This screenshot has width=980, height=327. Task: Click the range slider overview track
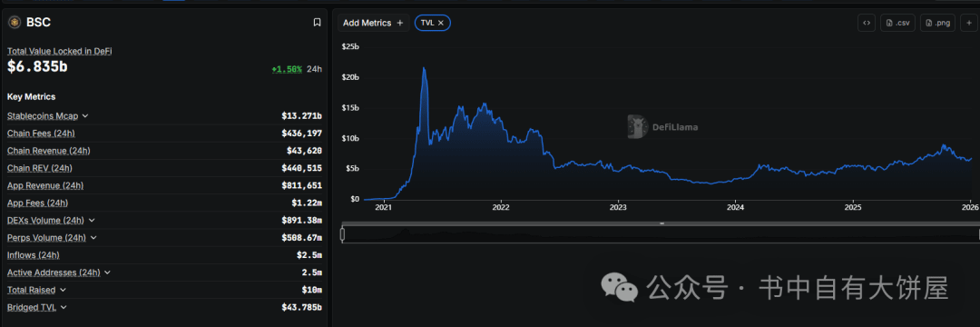coord(660,233)
